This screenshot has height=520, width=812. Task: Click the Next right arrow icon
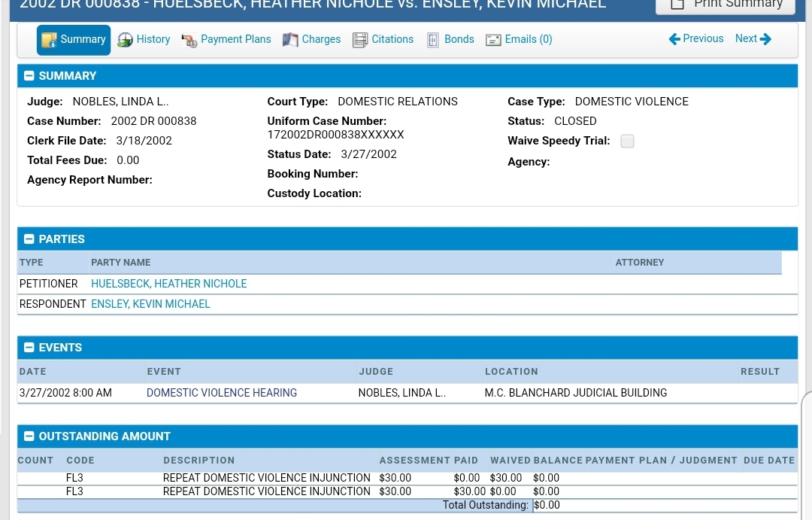point(766,39)
